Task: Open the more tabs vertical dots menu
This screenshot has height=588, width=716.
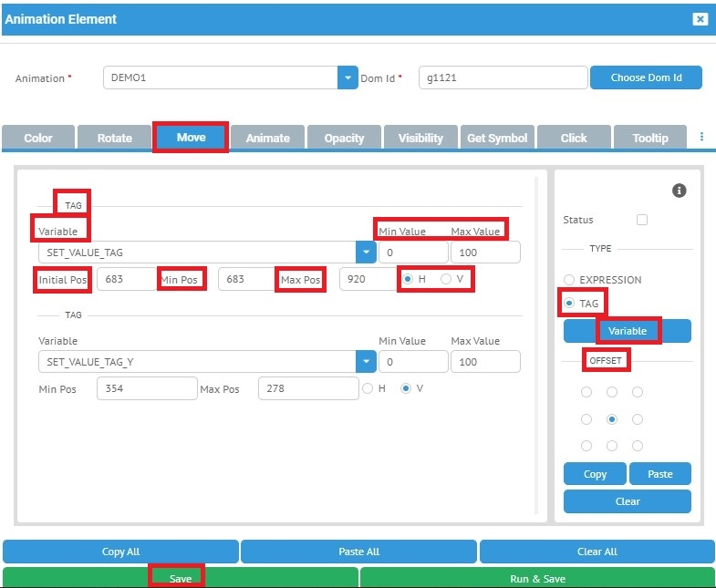Action: click(701, 137)
